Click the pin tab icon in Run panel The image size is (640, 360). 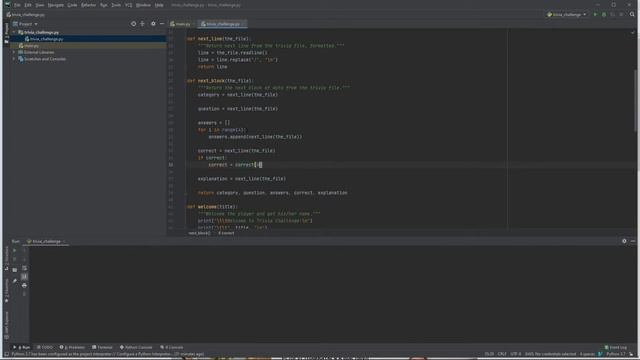[x=15, y=281]
